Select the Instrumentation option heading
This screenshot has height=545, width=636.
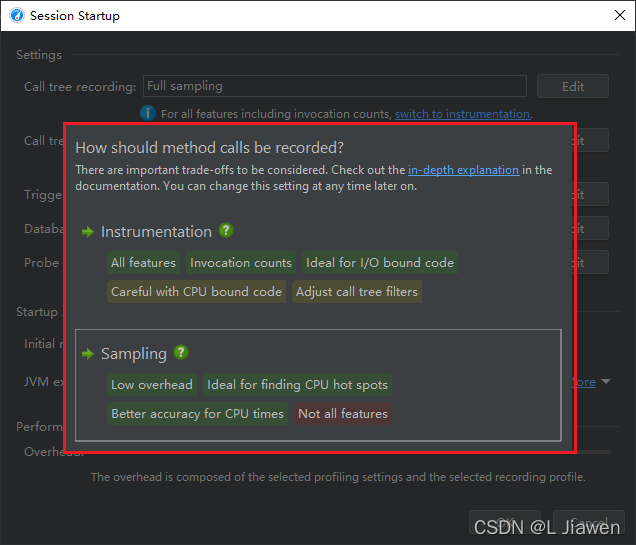tap(156, 232)
